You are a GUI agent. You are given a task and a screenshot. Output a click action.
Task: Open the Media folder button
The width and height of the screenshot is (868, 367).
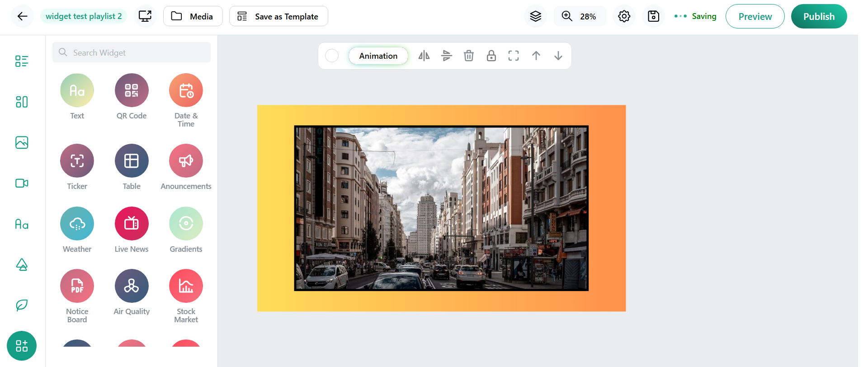tap(193, 16)
